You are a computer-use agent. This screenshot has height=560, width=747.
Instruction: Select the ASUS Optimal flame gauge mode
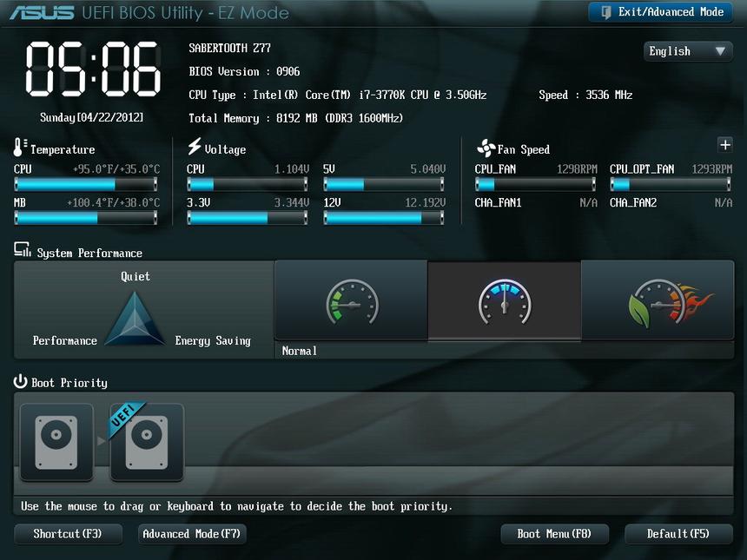(658, 300)
